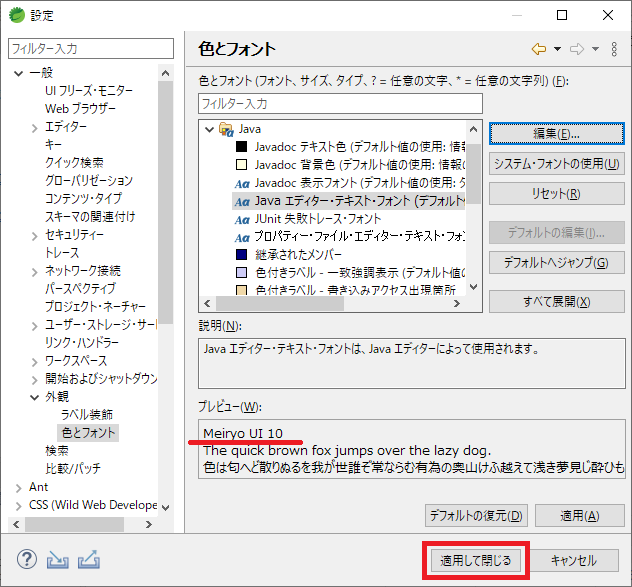
Task: Open the three-dot view menu icon
Action: pyautogui.click(x=614, y=49)
